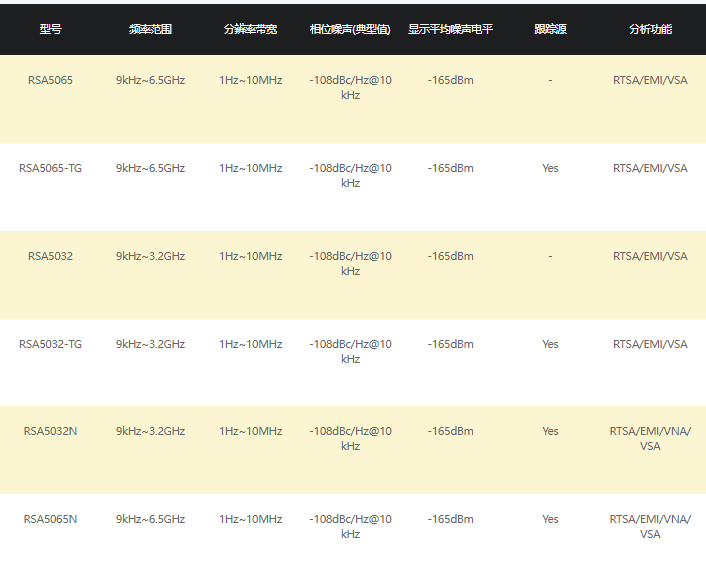
Task: Click RTSA/EMI/VNA/VSA in the RSA5032N row
Action: 650,439
